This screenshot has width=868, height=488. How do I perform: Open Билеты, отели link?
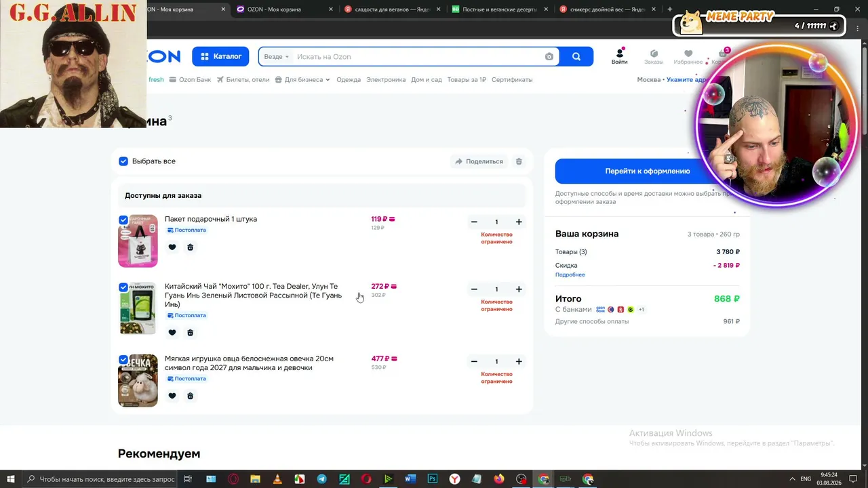coord(243,80)
